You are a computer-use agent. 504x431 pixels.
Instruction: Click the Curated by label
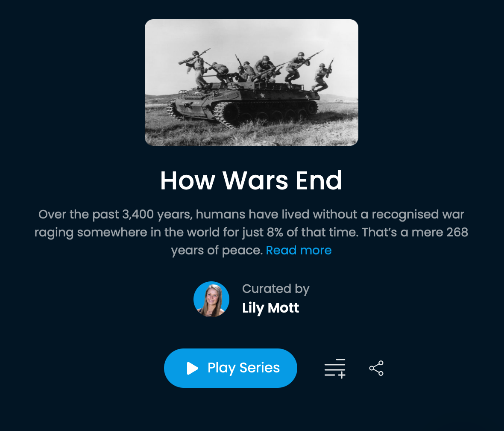coord(276,289)
